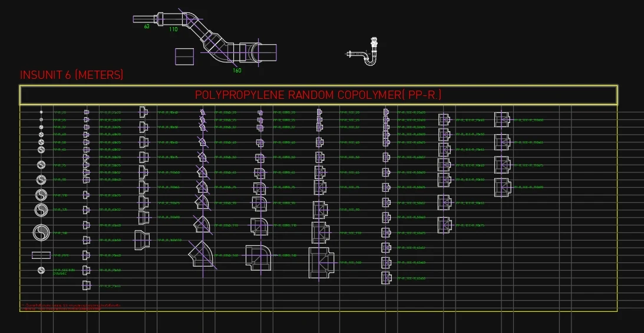Click the PP-R_160 label beside the largest circle

61,233
